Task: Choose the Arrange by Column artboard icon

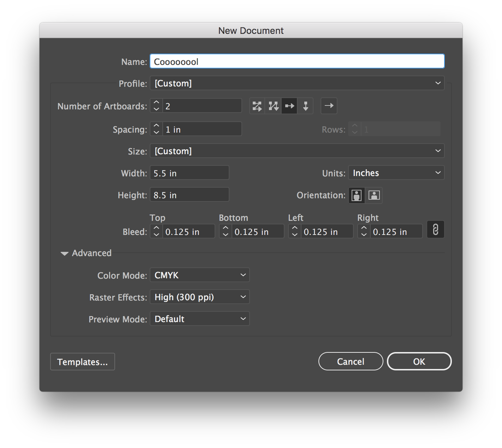Action: click(305, 106)
